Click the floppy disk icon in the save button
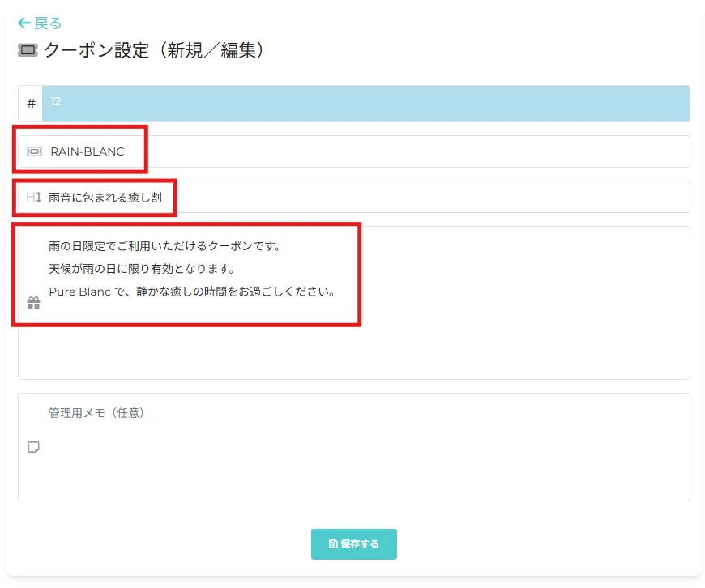 tap(333, 544)
